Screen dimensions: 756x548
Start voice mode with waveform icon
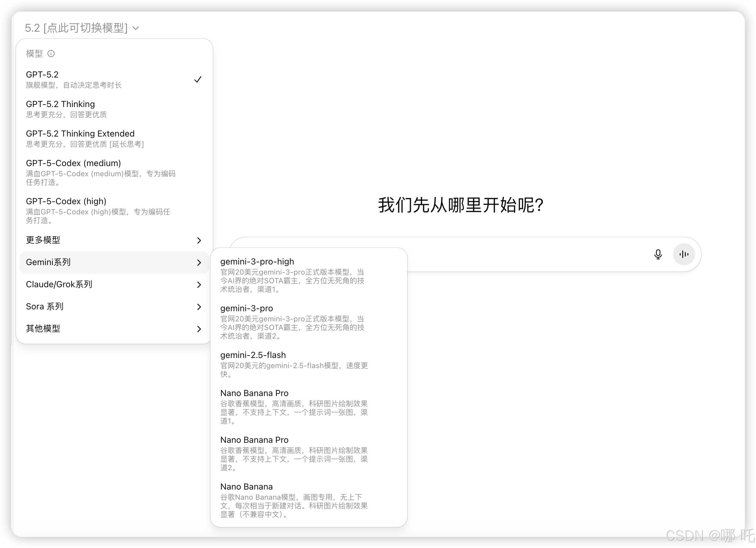[683, 254]
